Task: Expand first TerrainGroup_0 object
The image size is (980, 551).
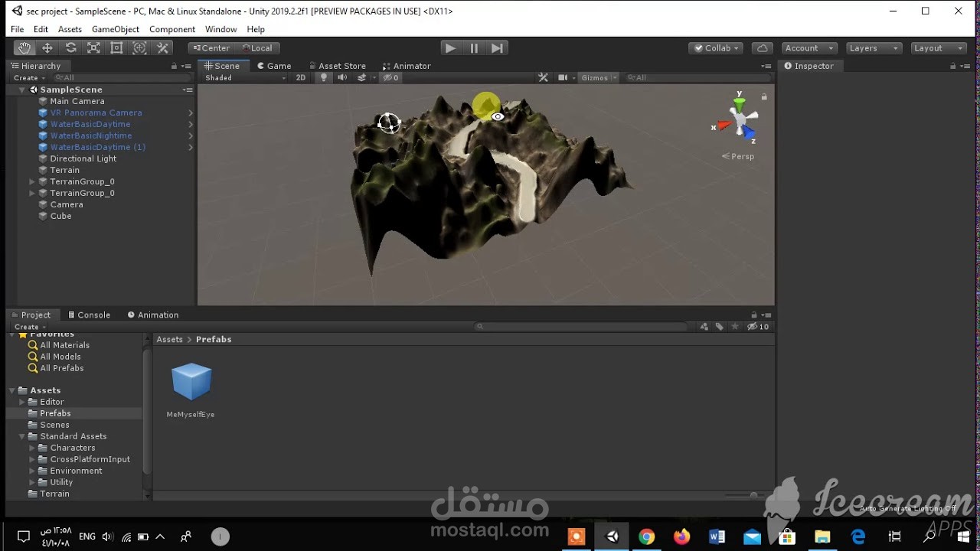Action: tap(32, 181)
